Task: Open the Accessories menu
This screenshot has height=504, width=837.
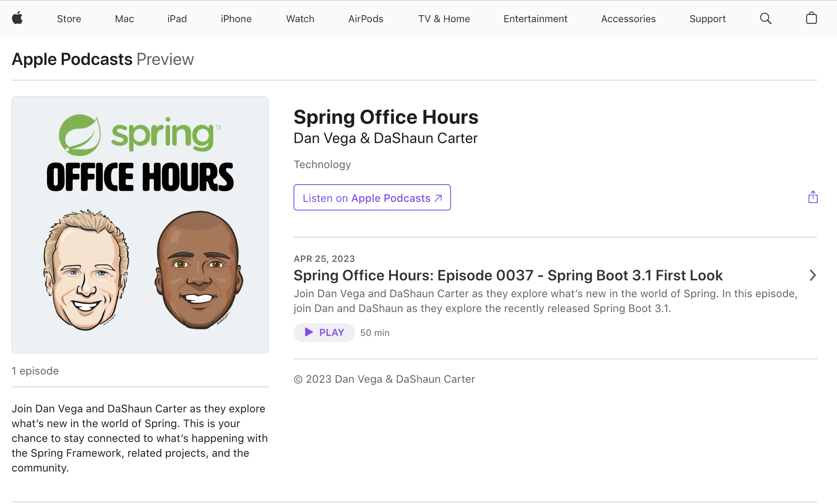Action: click(628, 19)
